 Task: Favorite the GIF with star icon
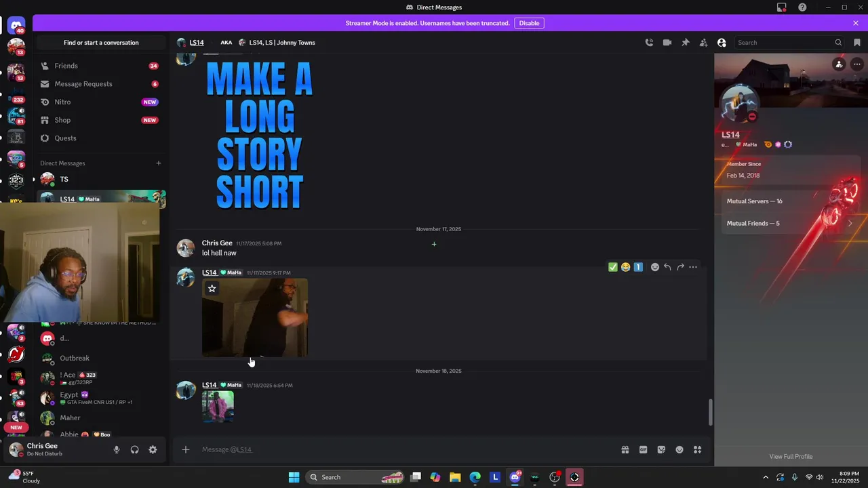[x=212, y=289]
